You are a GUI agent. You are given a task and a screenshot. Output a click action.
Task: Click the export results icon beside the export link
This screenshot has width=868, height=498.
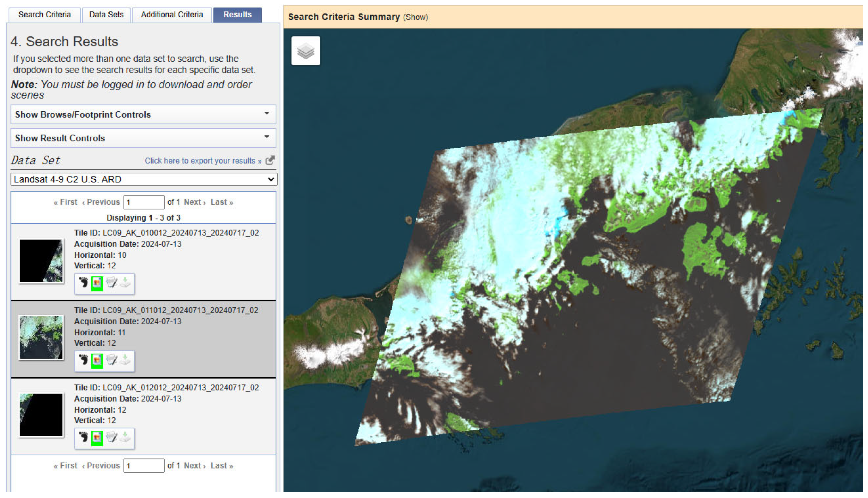pos(270,160)
